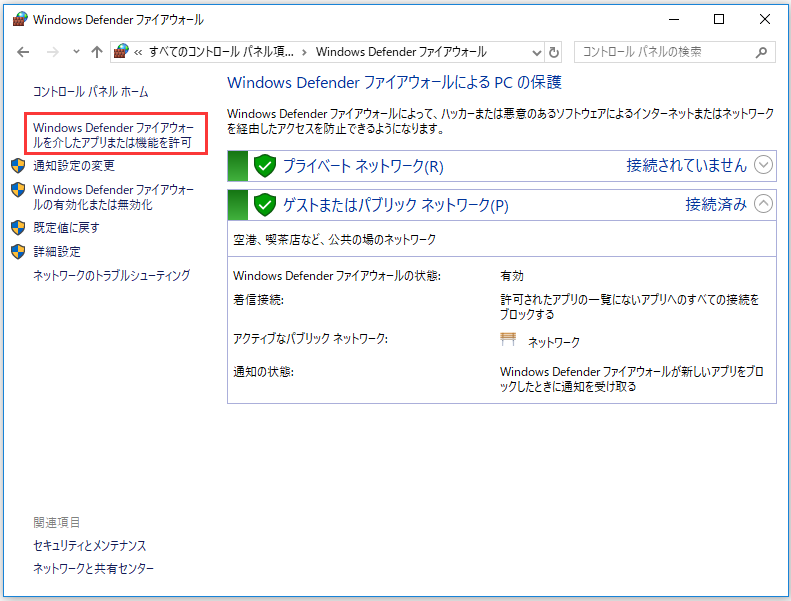Go back with the back arrow
This screenshot has width=791, height=601.
click(x=23, y=52)
